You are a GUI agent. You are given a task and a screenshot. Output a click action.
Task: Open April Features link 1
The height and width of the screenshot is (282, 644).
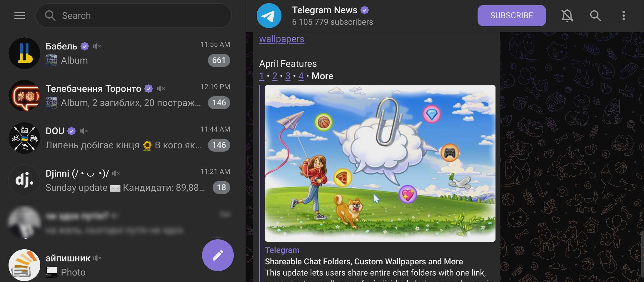(261, 76)
